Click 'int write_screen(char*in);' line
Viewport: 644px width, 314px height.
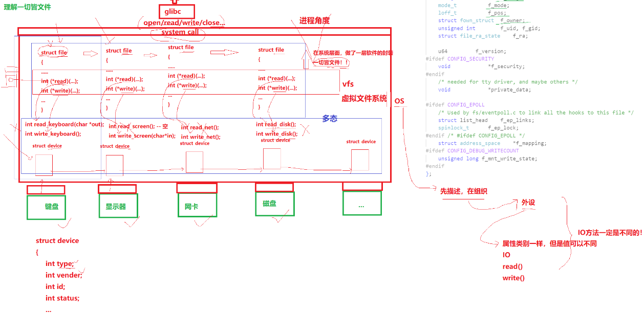[142, 136]
